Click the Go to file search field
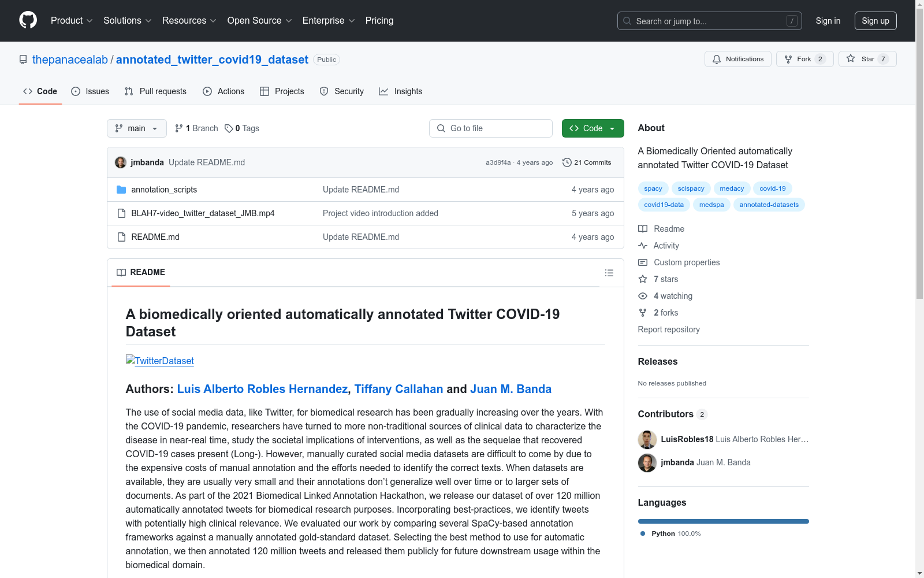The height and width of the screenshot is (578, 924). coord(491,128)
